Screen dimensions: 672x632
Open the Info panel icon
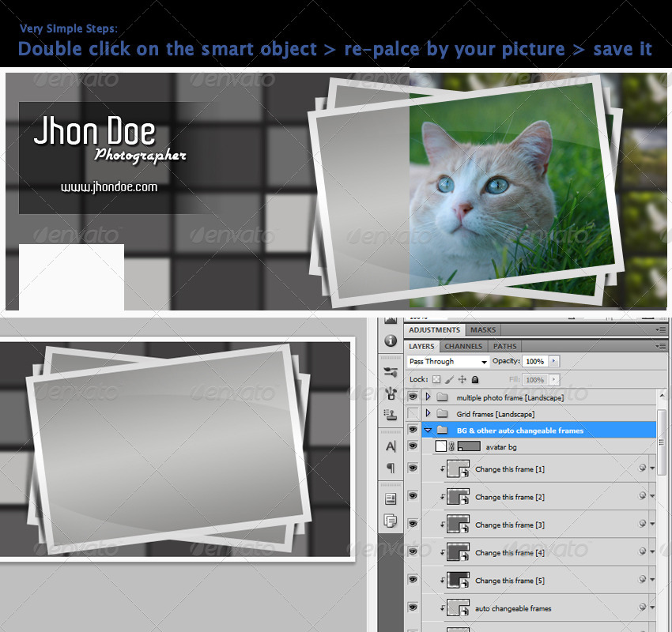(x=391, y=340)
